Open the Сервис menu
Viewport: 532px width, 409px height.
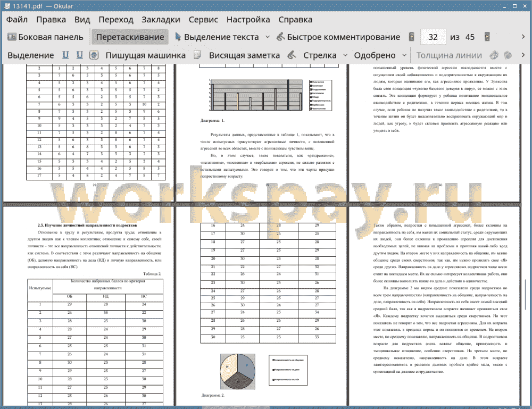point(203,20)
